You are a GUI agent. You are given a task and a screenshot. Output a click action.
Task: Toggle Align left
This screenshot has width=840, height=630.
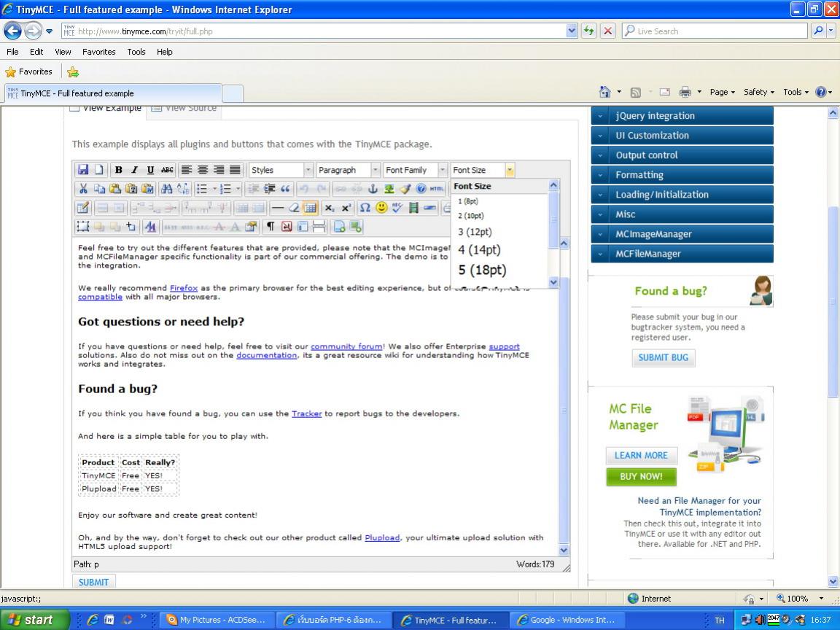pos(187,170)
